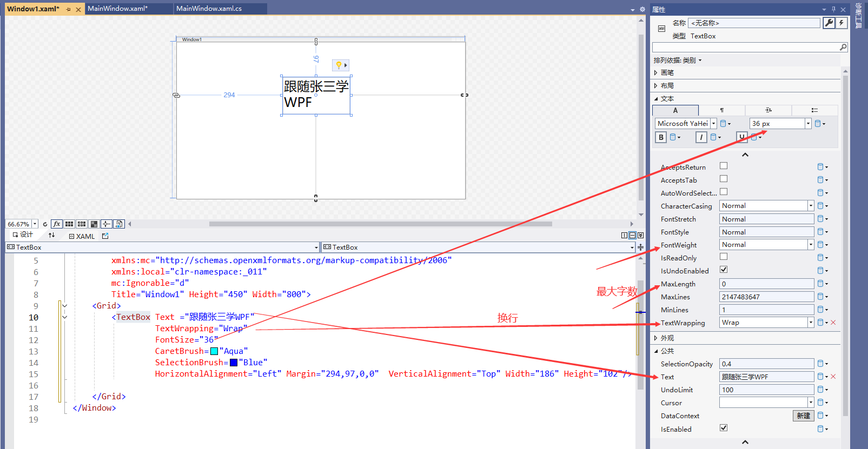The image size is (868, 449).
Task: Open the zoom level 66.67% dropdown
Action: [x=35, y=224]
